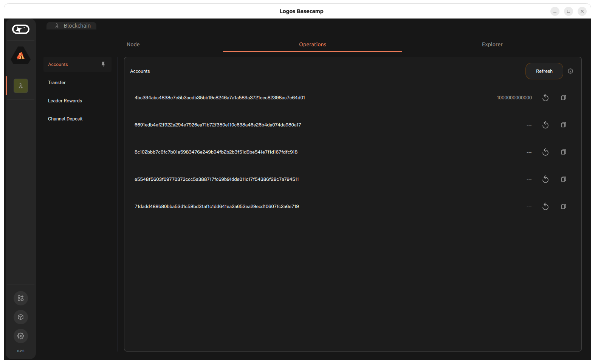Refresh balance for account e5548f560...

coord(545,179)
